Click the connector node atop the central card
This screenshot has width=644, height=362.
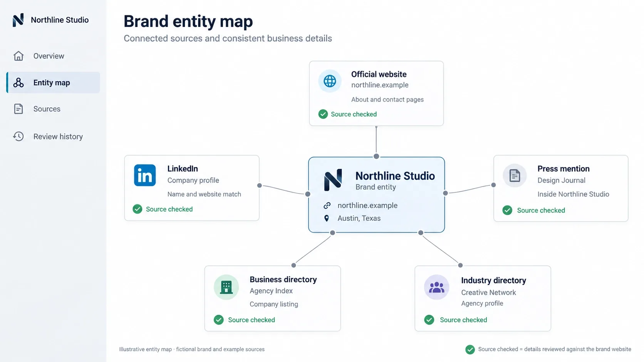click(376, 156)
